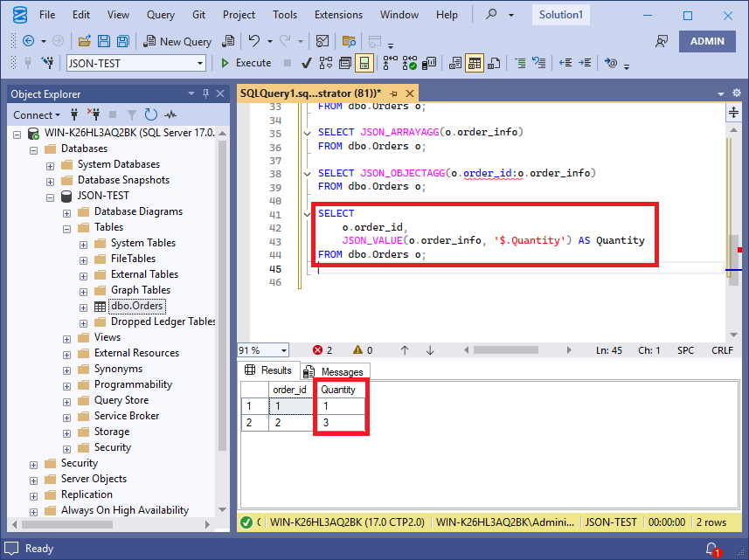Click the editor tab settings gear icon
This screenshot has height=560, width=749.
[737, 93]
